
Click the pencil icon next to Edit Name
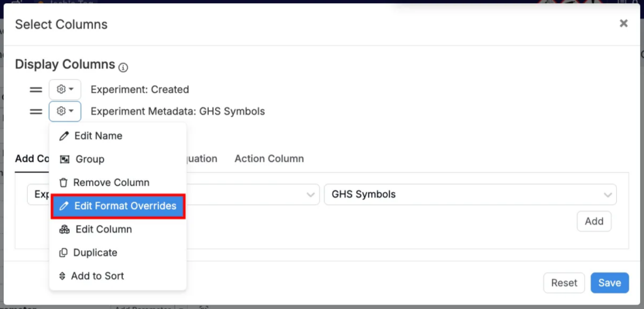tap(64, 136)
